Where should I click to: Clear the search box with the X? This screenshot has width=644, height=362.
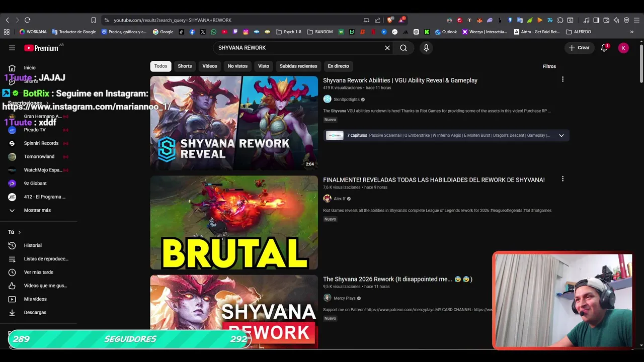[387, 48]
